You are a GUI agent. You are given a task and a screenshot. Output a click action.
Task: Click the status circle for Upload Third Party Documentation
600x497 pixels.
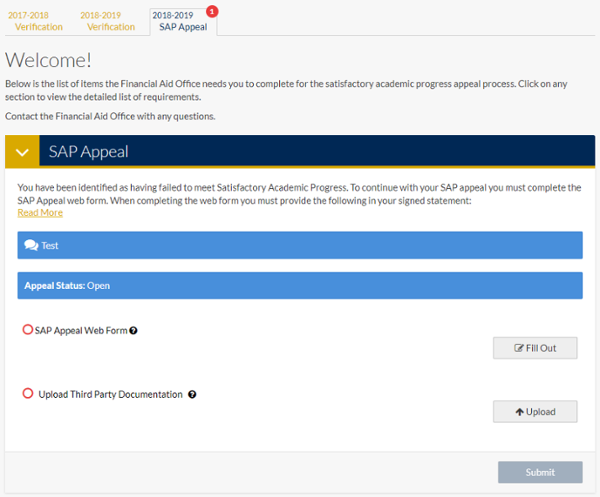[28, 393]
